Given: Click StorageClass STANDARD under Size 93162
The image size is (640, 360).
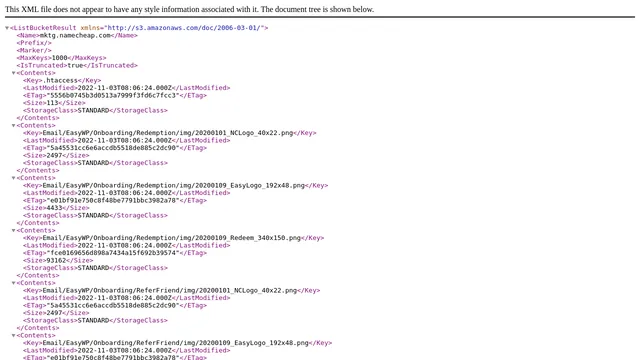Looking at the screenshot, I should point(95,268).
